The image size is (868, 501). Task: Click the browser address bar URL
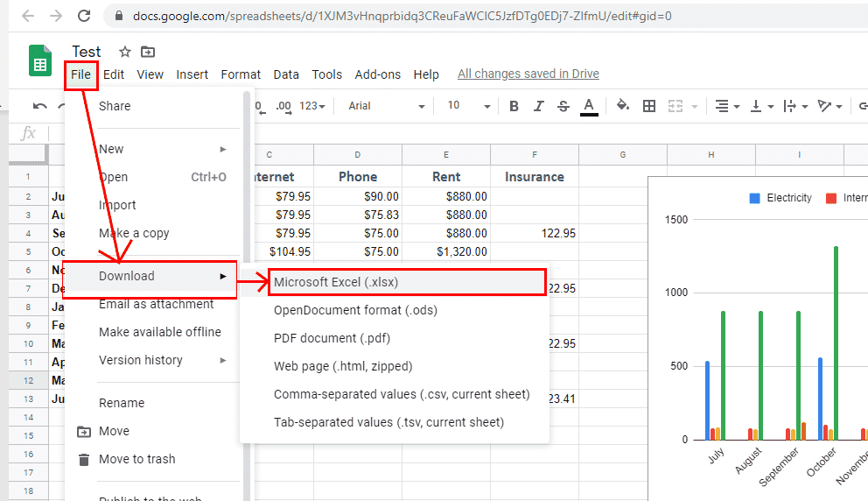(402, 16)
